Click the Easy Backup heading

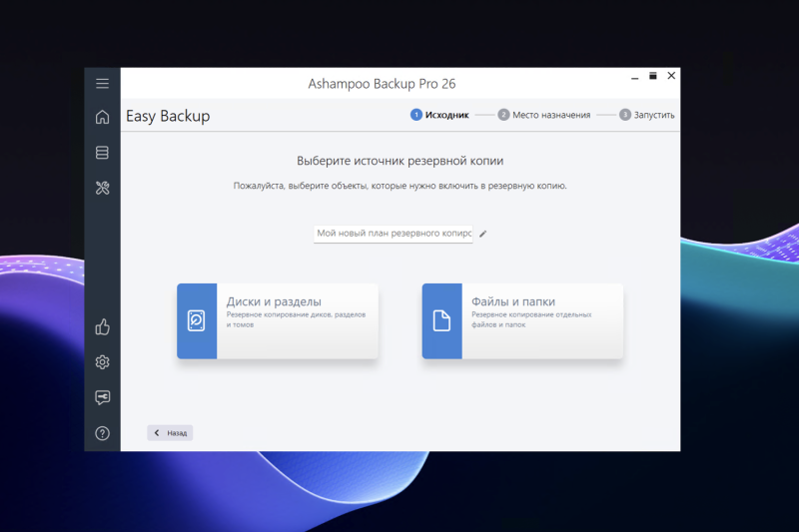click(x=168, y=116)
